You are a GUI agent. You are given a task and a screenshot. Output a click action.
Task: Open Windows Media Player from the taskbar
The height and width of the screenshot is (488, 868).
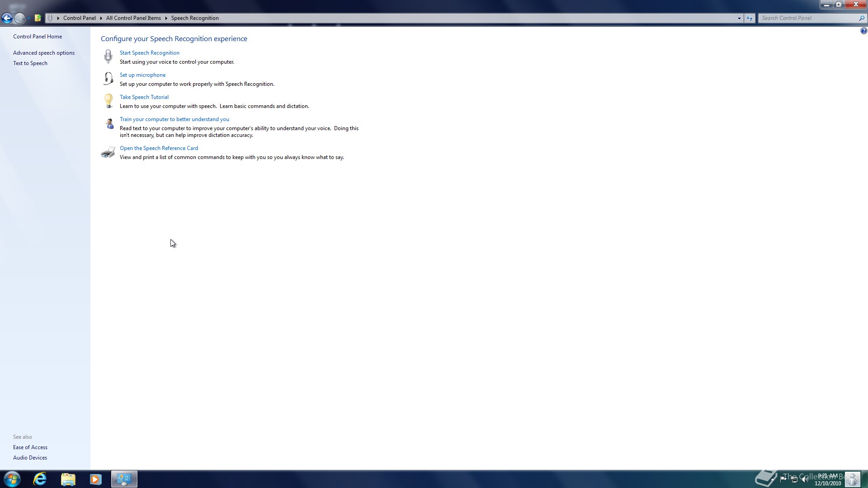[x=95, y=479]
